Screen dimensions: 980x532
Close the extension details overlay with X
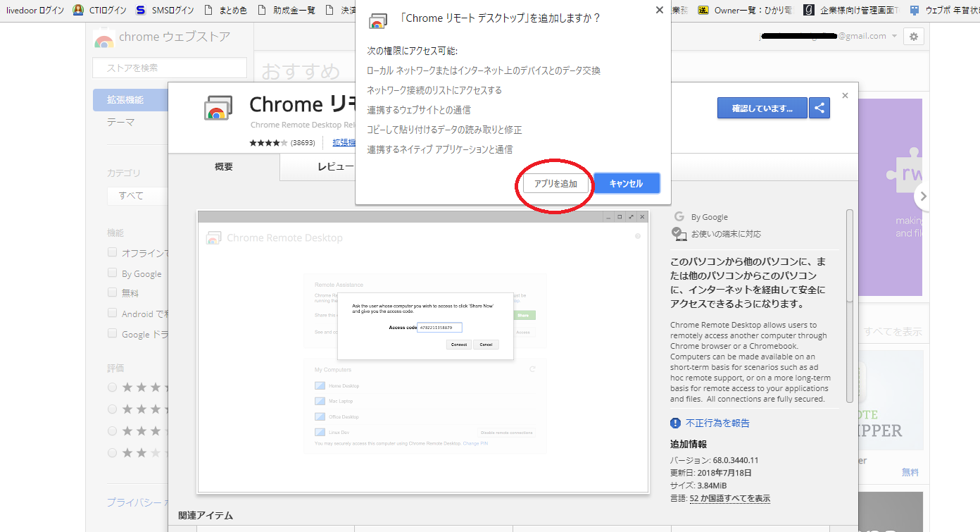(x=845, y=96)
